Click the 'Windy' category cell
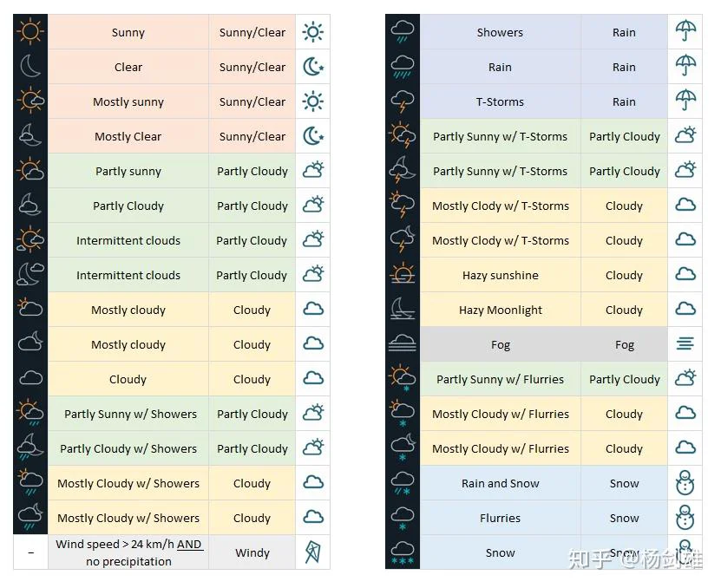This screenshot has height=588, width=721. [x=252, y=552]
